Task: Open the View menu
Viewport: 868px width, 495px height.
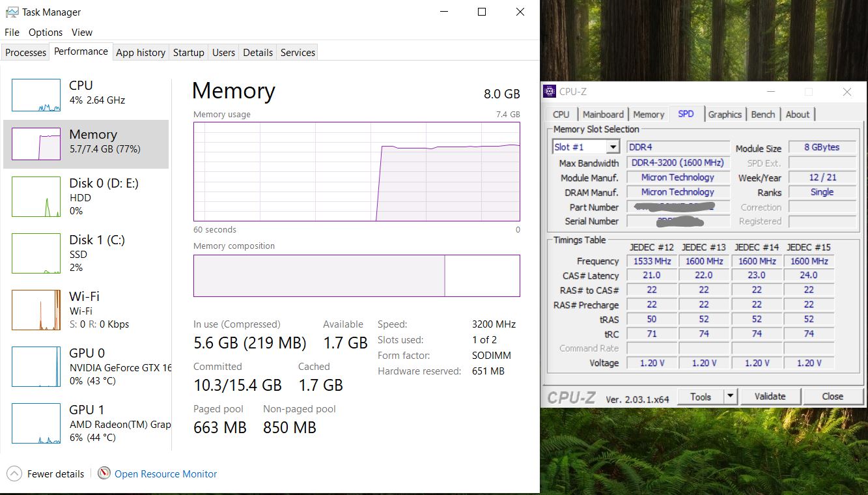Action: 81,32
